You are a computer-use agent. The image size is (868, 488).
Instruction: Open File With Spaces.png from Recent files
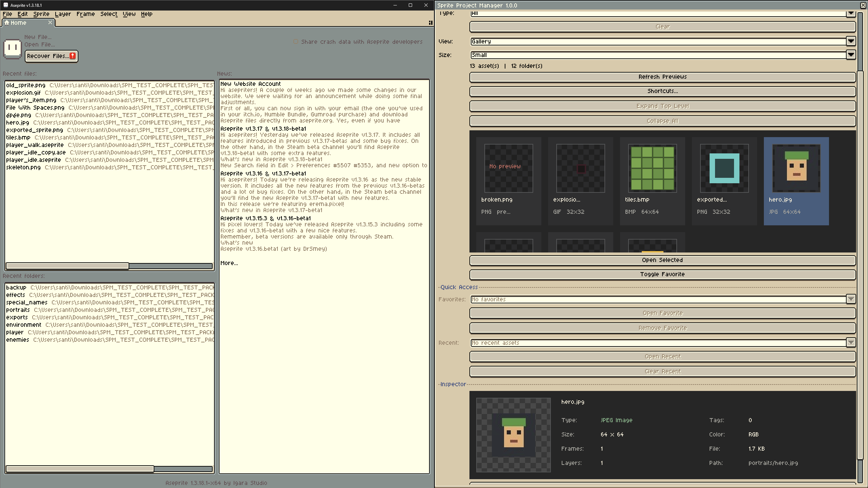coord(109,108)
